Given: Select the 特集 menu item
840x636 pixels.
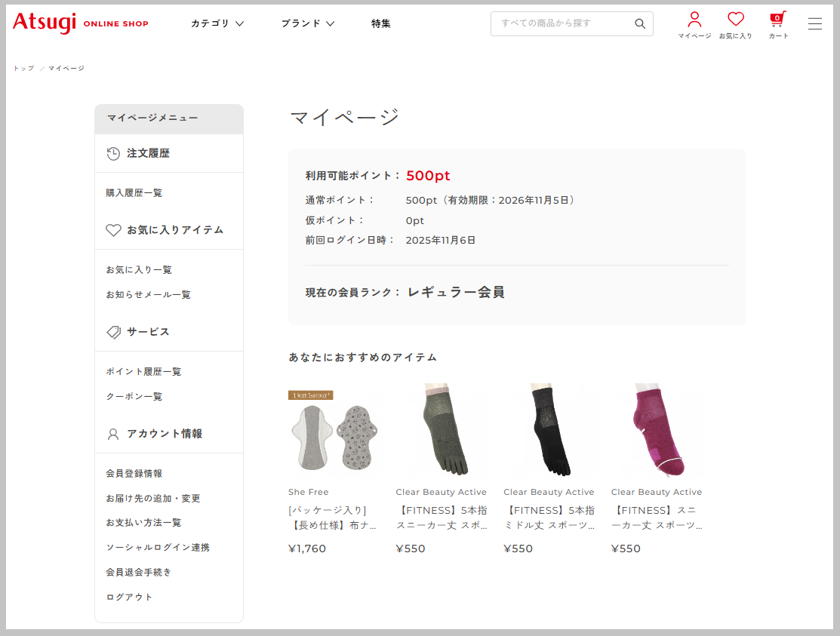Looking at the screenshot, I should point(380,23).
